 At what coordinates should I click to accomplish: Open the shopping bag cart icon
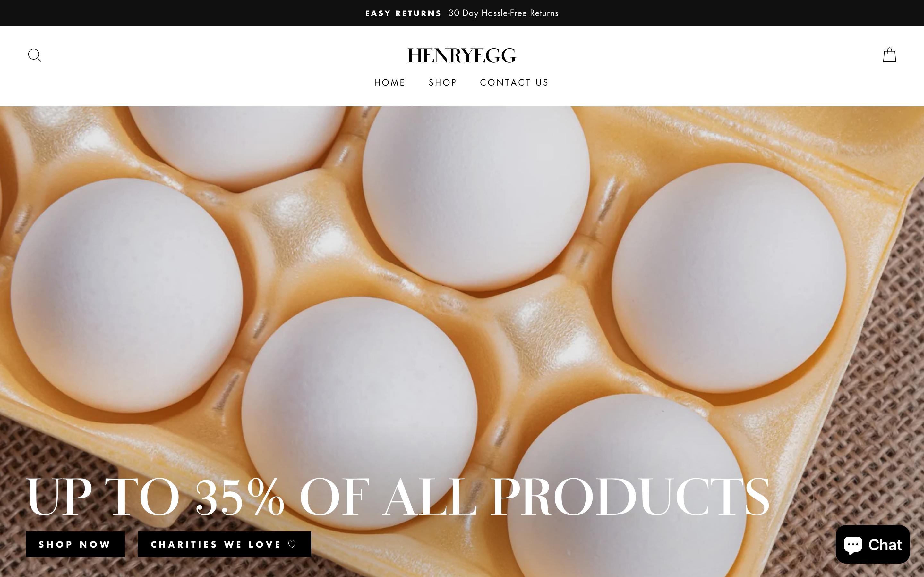tap(889, 55)
